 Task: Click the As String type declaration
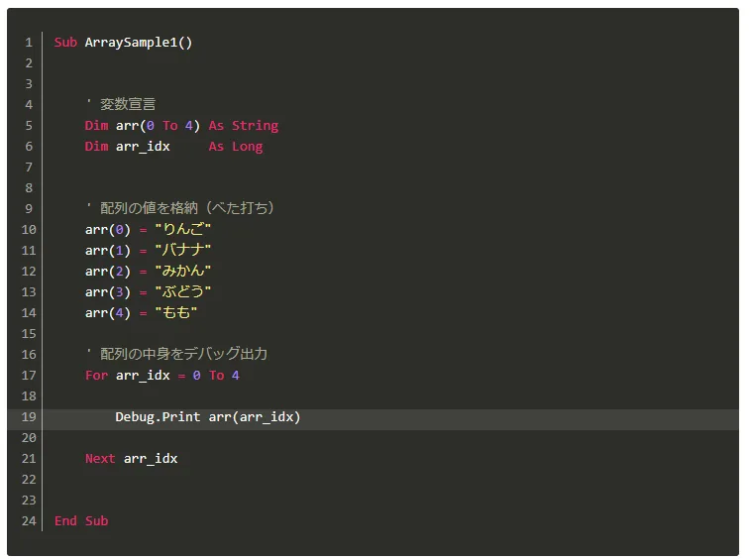[x=244, y=126]
